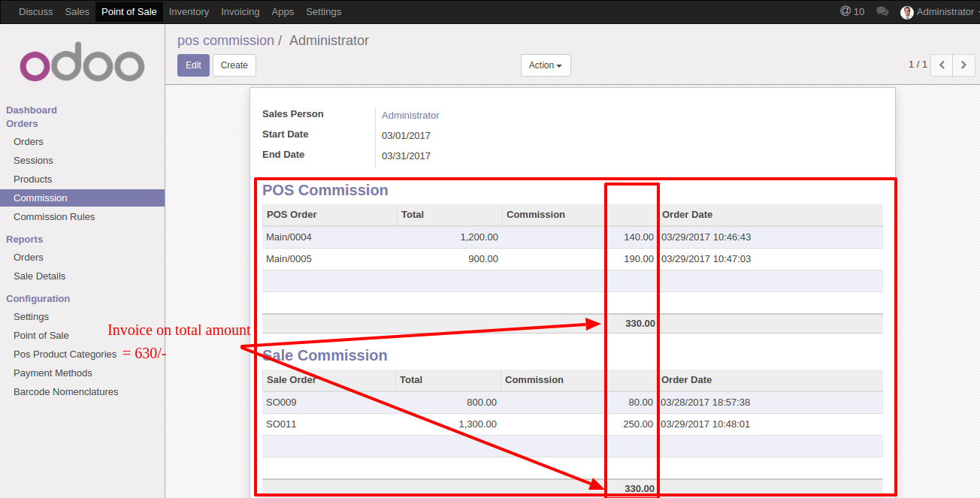Click the Main/0004 POS order row

pos(573,237)
